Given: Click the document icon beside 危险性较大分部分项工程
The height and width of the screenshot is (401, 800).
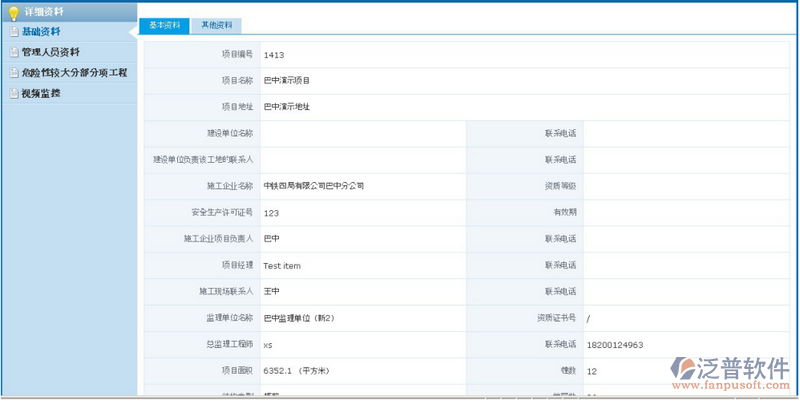Looking at the screenshot, I should click(x=12, y=73).
